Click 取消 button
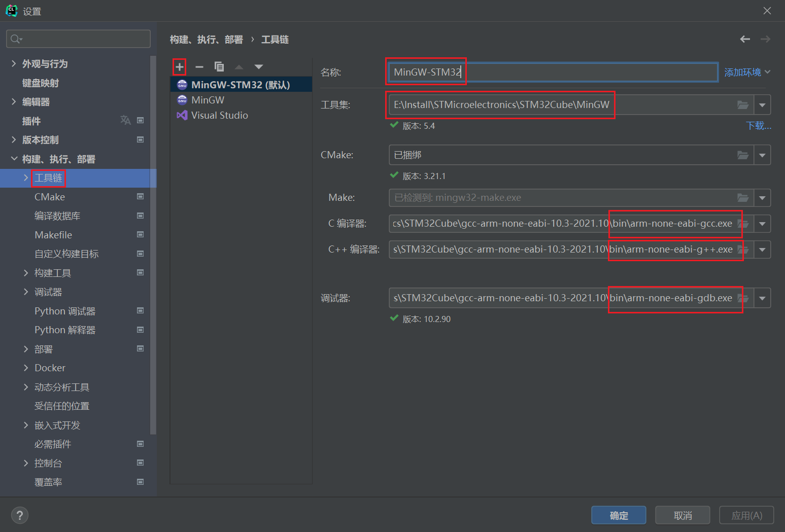 point(682,515)
